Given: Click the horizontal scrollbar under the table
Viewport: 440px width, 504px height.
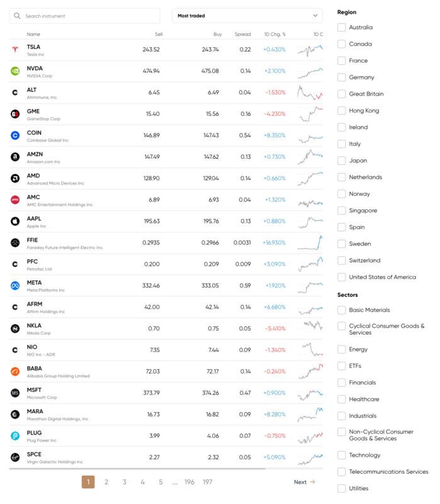Looking at the screenshot, I should pyautogui.click(x=137, y=469).
